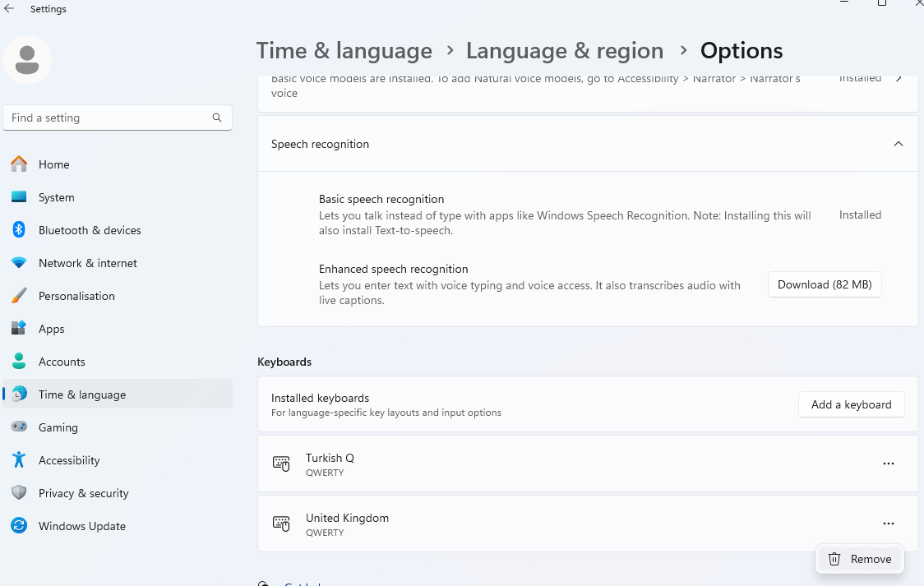Select Gaming text in sidebar
The image size is (924, 586).
[x=58, y=427]
